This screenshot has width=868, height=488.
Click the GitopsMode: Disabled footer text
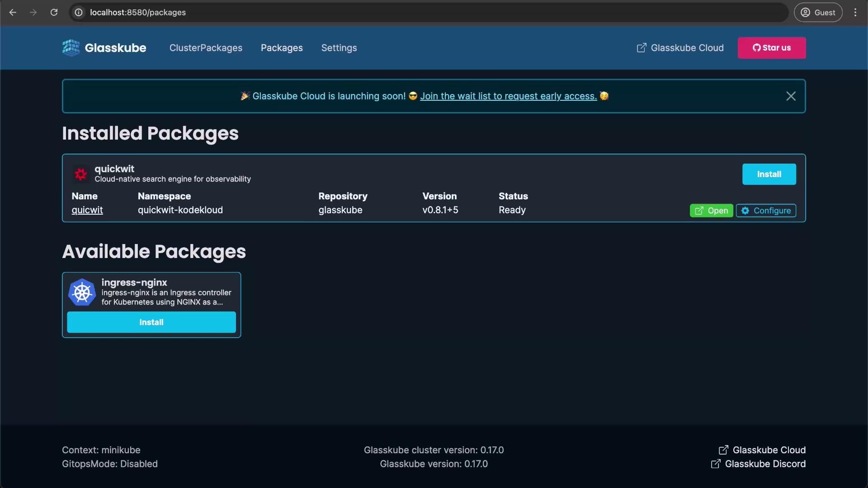[110, 464]
